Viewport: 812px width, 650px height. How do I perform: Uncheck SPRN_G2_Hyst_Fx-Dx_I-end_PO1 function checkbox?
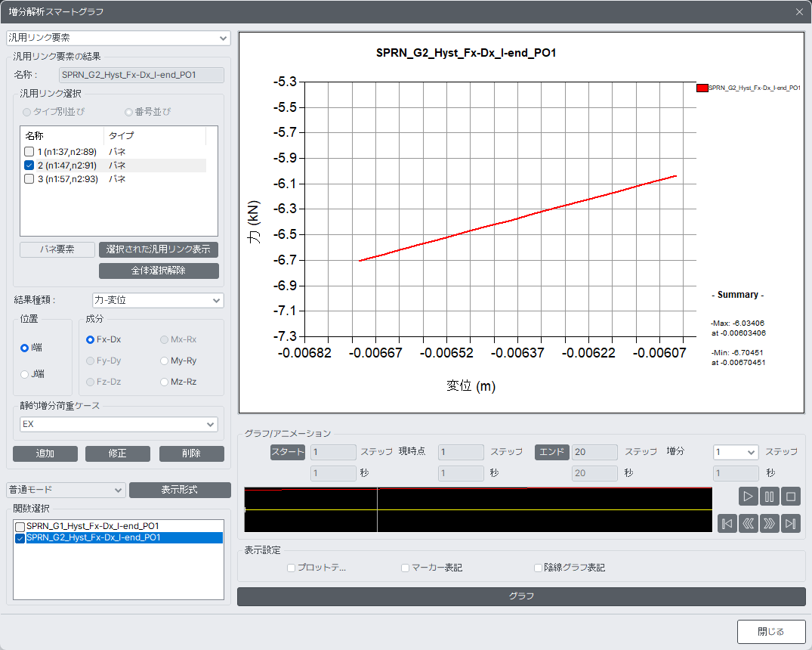20,538
